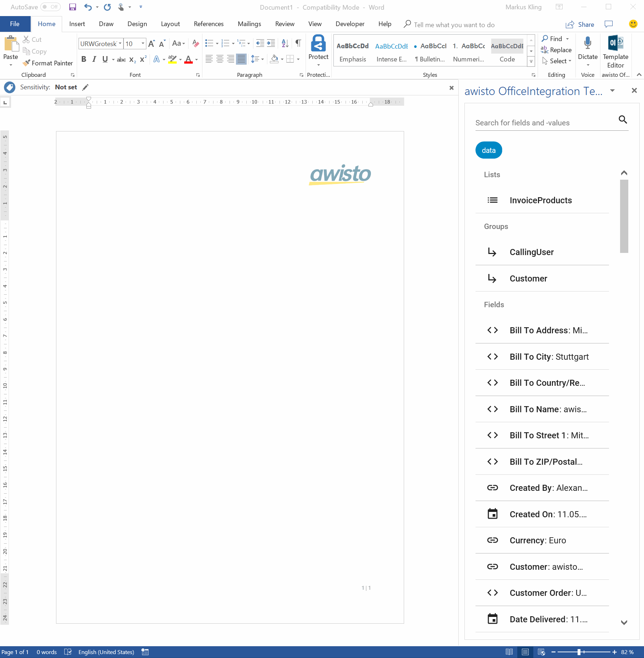Viewport: 644px width, 658px height.
Task: Open the Line Spacing dropdown
Action: [x=257, y=59]
